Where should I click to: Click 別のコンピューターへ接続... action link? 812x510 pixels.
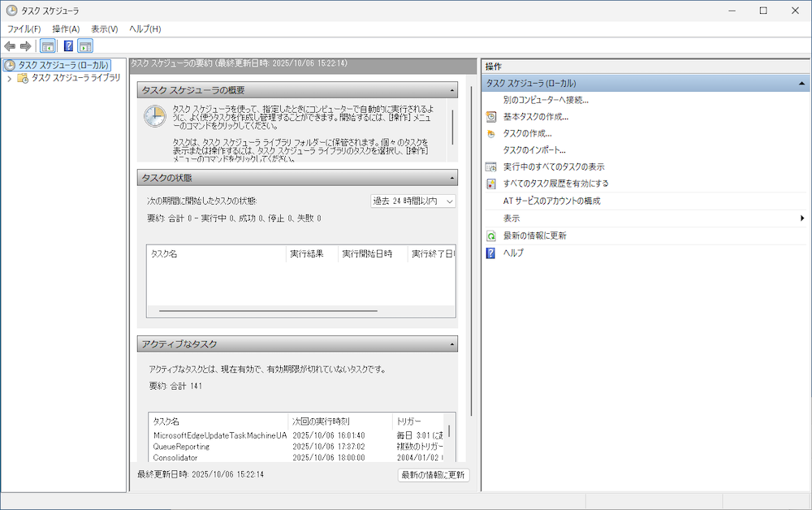click(545, 100)
